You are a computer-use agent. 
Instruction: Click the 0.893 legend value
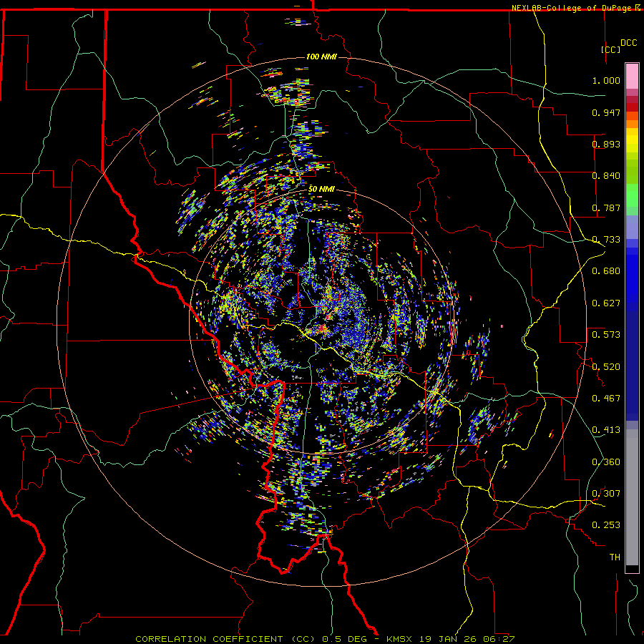pos(606,144)
